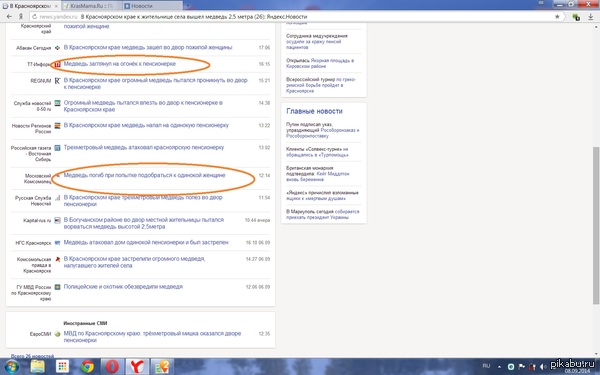
Task: Open "Британская монархия подтвердила" news item
Action: pyautogui.click(x=318, y=174)
